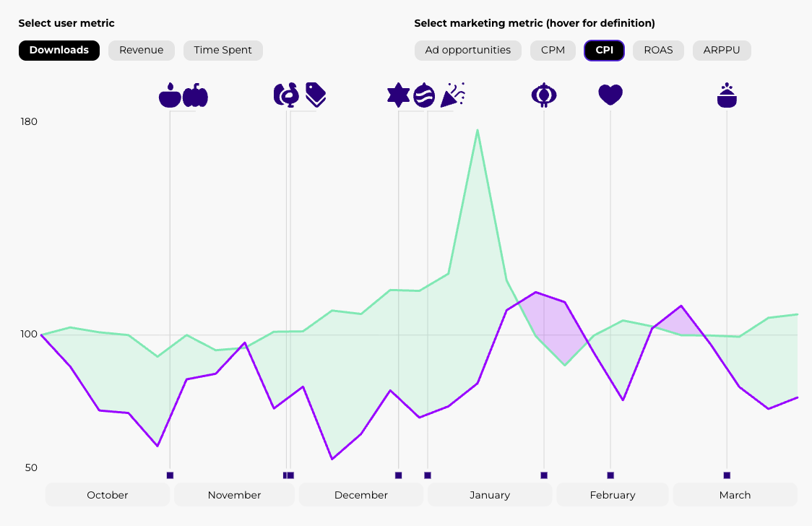812x526 pixels.
Task: Click the Hanukkah star icon
Action: coord(399,95)
